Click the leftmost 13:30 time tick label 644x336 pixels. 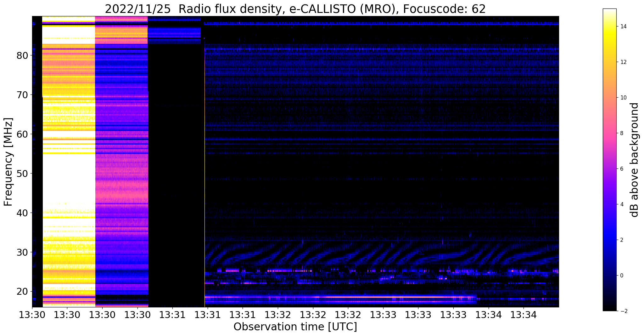click(x=32, y=314)
